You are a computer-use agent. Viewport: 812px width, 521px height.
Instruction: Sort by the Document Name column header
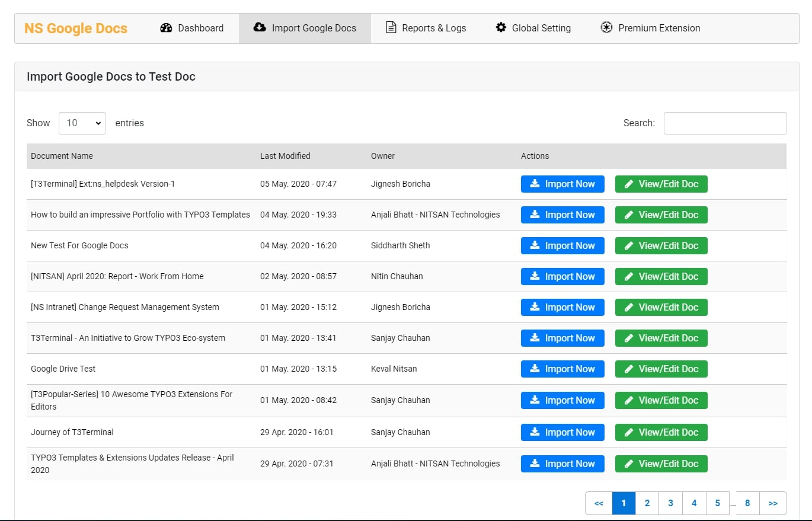click(x=62, y=156)
